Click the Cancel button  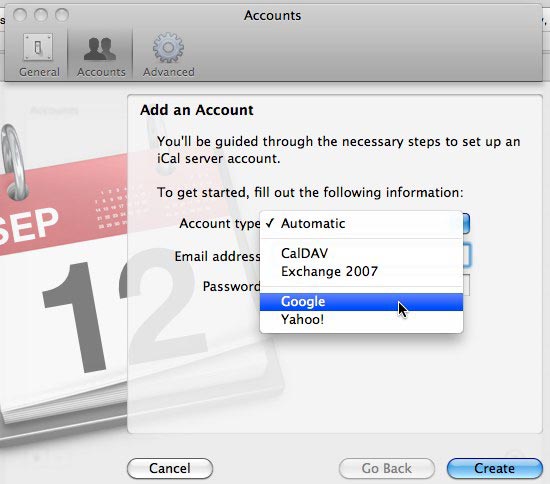(x=170, y=468)
